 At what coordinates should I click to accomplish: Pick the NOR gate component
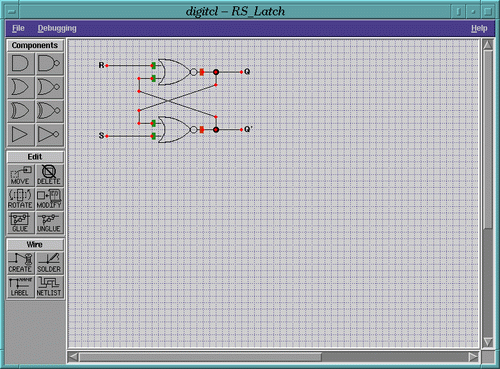[x=49, y=87]
